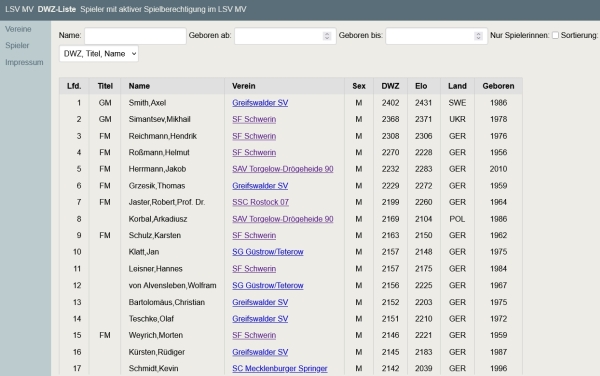Select the name cell Teschke,Olaf
The height and width of the screenshot is (376, 600).
coord(151,319)
